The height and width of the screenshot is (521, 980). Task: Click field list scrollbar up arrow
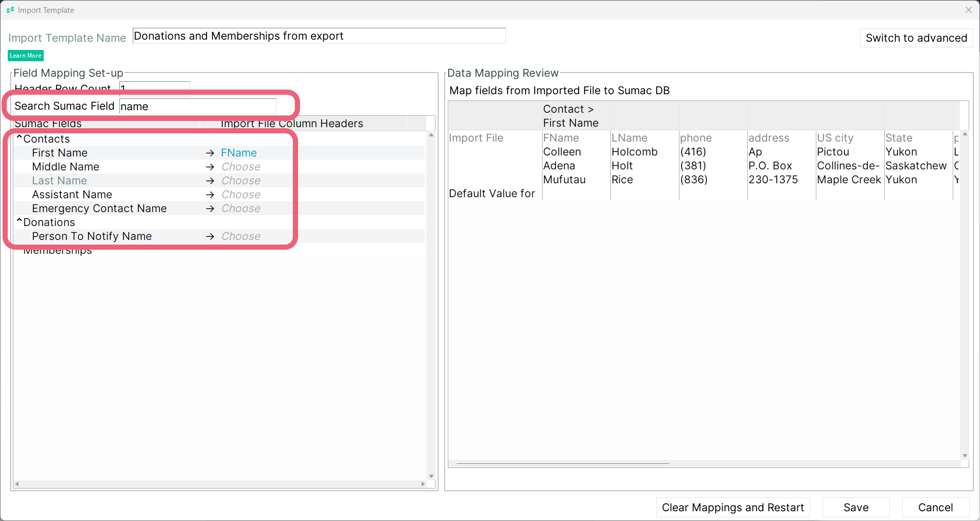click(431, 135)
